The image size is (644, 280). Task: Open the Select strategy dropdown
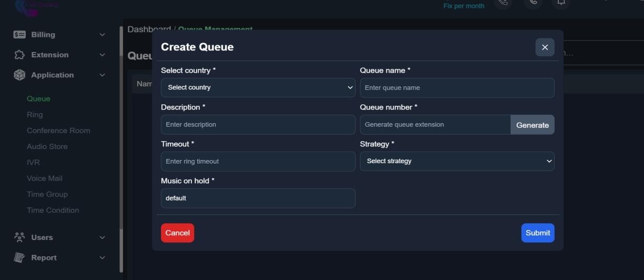pyautogui.click(x=457, y=161)
